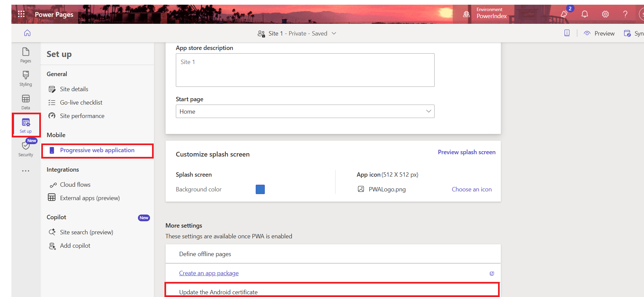Open the Data workspace
Screen dimensions: 644x297
tap(26, 102)
